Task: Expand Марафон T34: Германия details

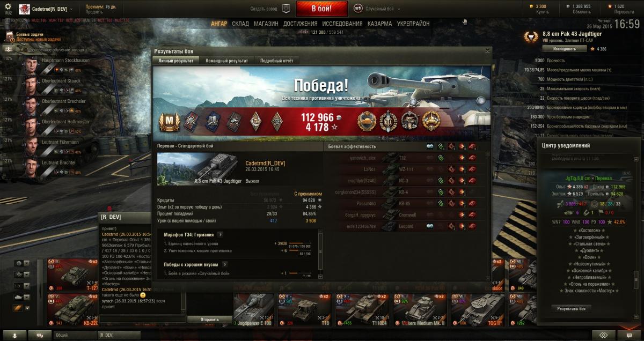Action: click(x=221, y=235)
